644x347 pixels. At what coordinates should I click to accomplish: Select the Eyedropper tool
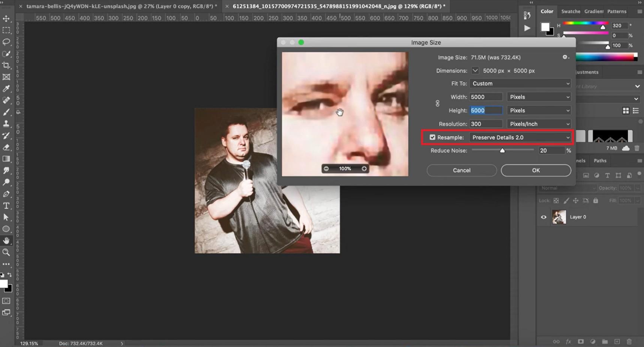[x=6, y=88]
